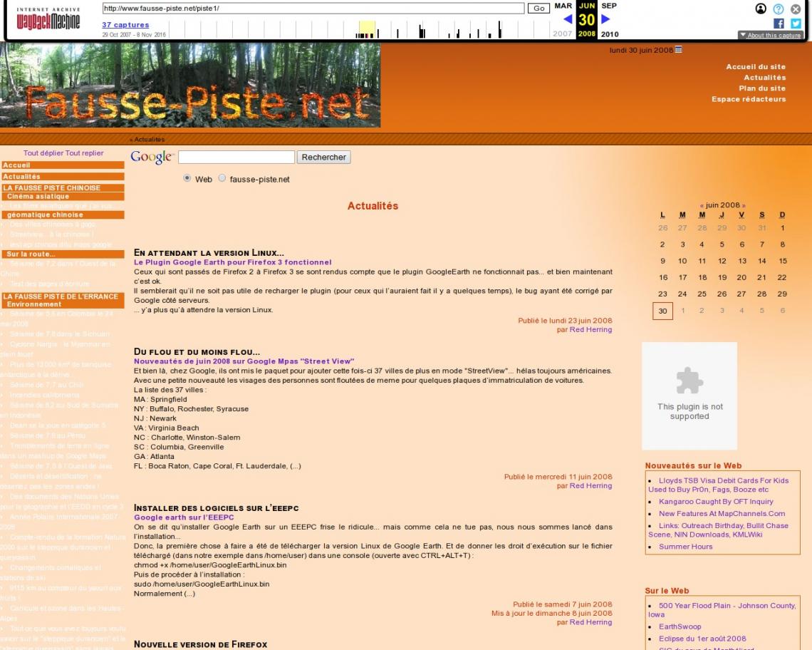Image resolution: width=812 pixels, height=650 pixels.
Task: Open the calendar icon beside lundi 30 juin 2008
Action: pos(679,50)
